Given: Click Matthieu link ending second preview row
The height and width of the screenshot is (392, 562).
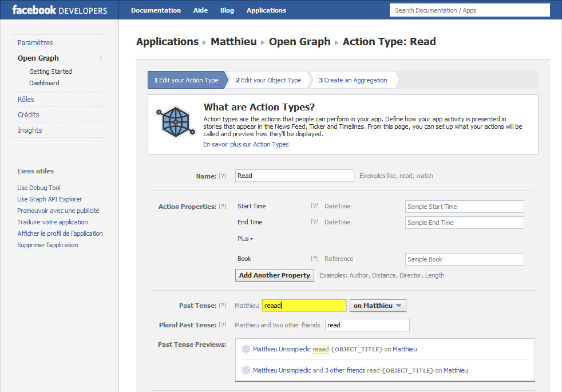Looking at the screenshot, I should 456,370.
